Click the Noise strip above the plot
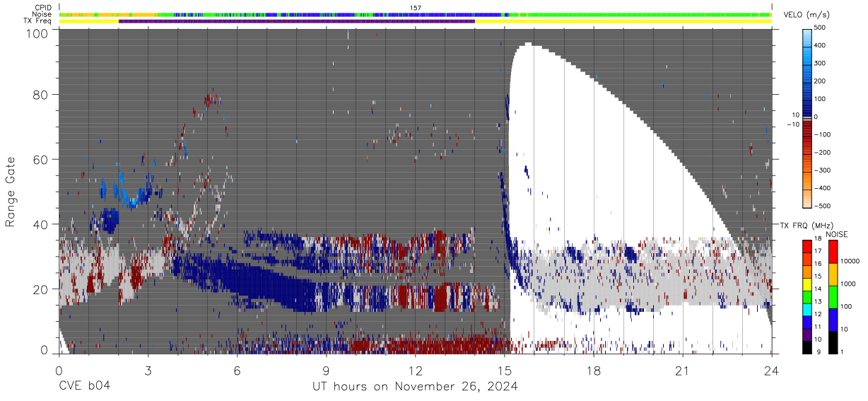The width and height of the screenshot is (868, 401). 416,14
